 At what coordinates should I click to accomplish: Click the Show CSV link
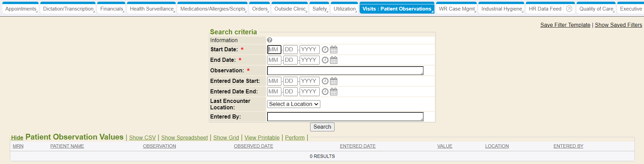pos(142,138)
